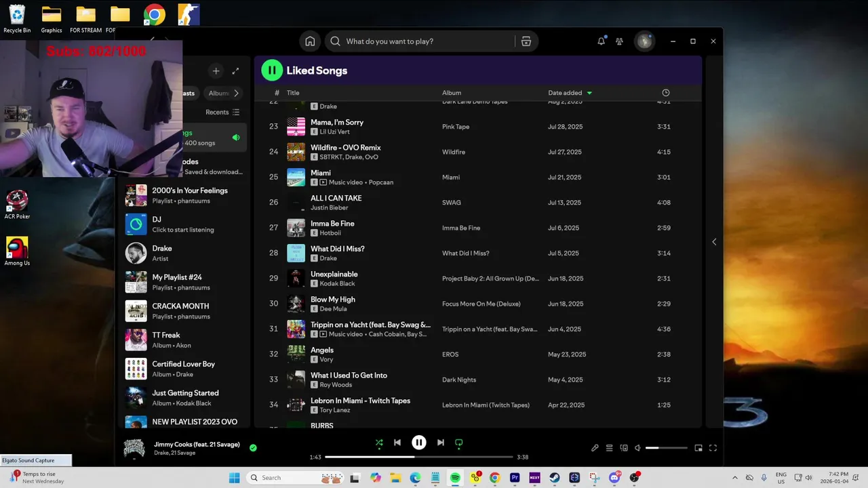Viewport: 868px width, 488px height.
Task: Open Lil Uzi Vert artist link
Action: coord(334,131)
